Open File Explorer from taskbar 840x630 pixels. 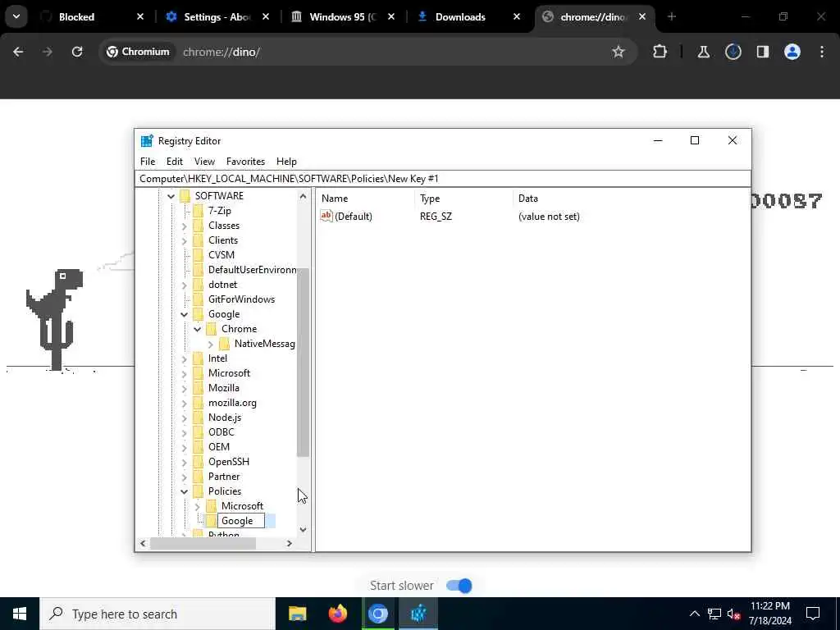[297, 614]
